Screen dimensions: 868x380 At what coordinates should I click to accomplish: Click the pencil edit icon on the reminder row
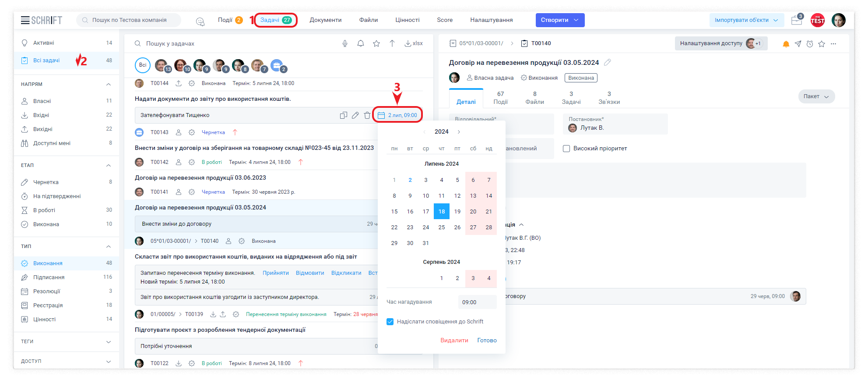coord(355,115)
